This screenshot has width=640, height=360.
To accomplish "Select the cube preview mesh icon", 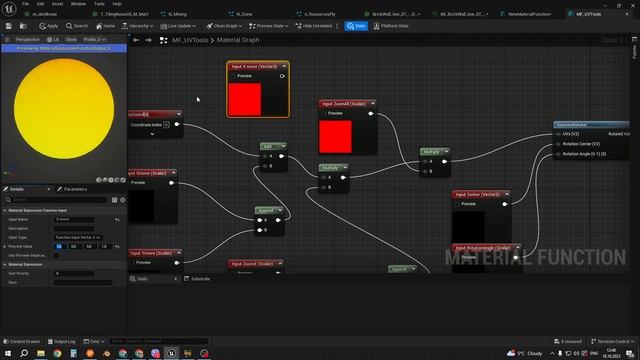I will click(x=117, y=180).
